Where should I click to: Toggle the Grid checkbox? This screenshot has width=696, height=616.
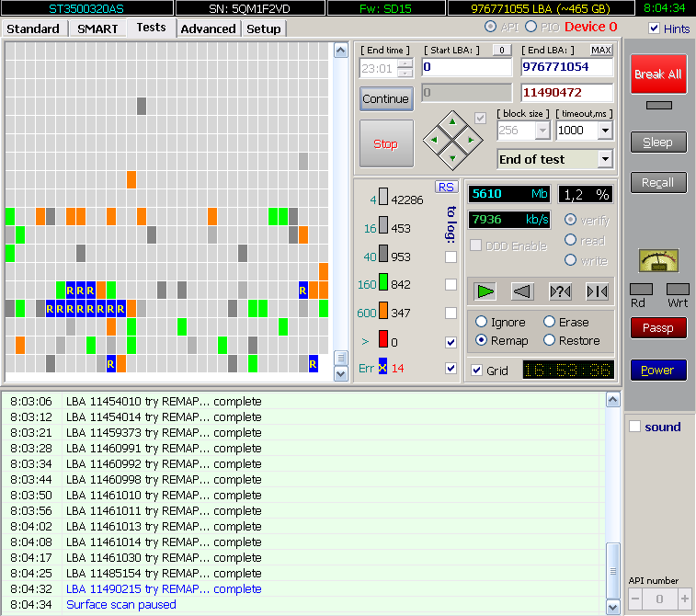click(x=477, y=371)
